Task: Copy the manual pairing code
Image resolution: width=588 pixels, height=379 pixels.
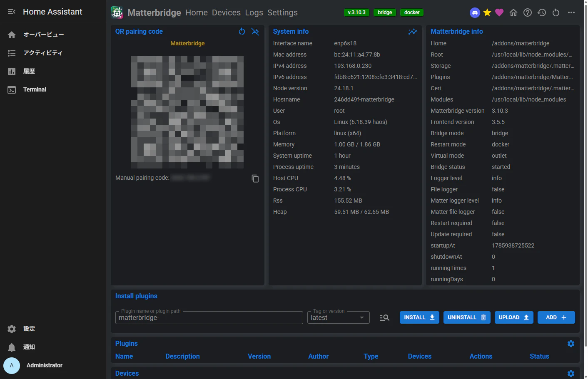Action: [255, 178]
